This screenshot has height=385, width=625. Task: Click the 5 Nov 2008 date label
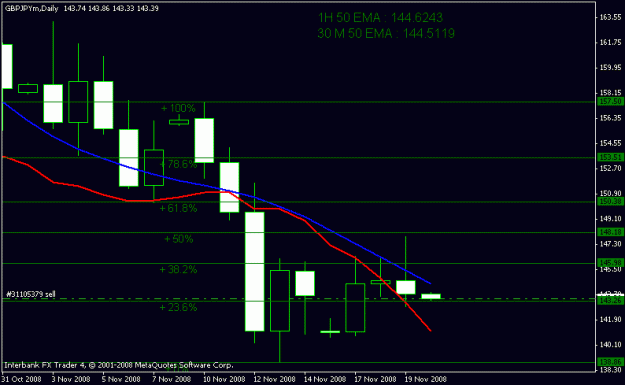pyautogui.click(x=121, y=379)
